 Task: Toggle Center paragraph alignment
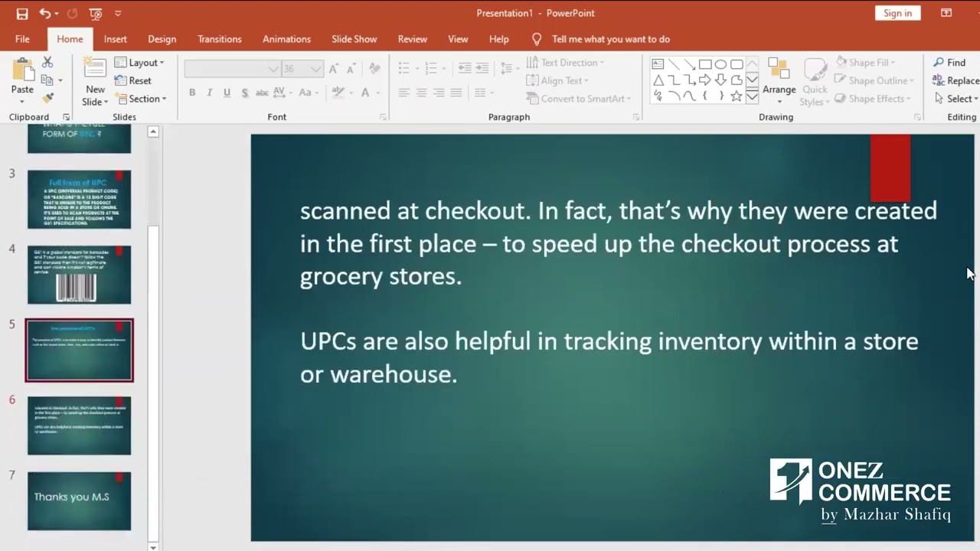pyautogui.click(x=421, y=93)
